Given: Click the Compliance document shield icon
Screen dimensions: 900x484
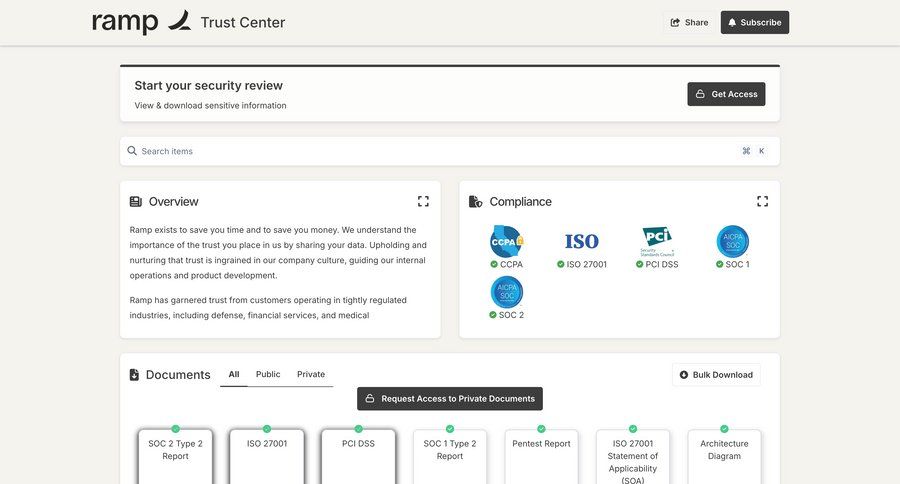Looking at the screenshot, I should pos(475,202).
